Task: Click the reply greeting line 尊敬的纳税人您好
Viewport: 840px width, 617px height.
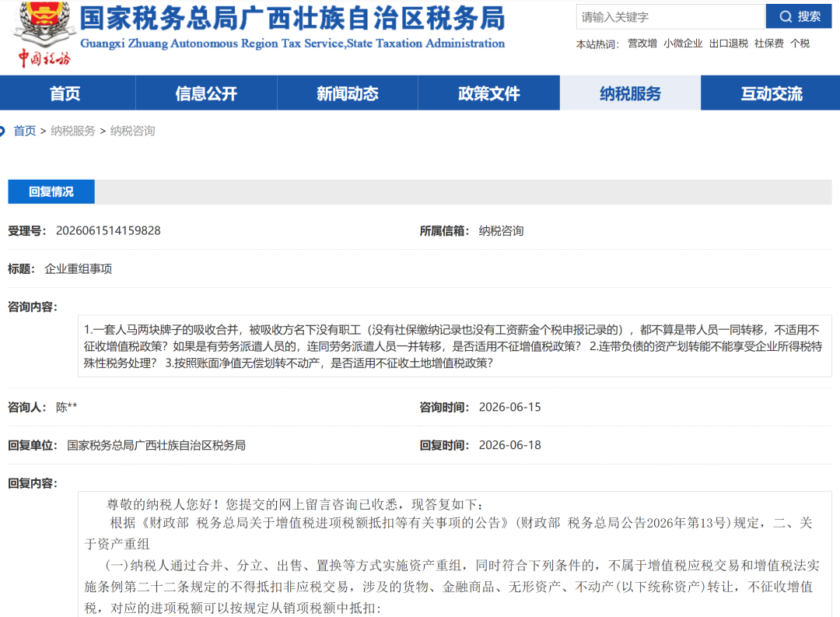Action: tap(296, 504)
